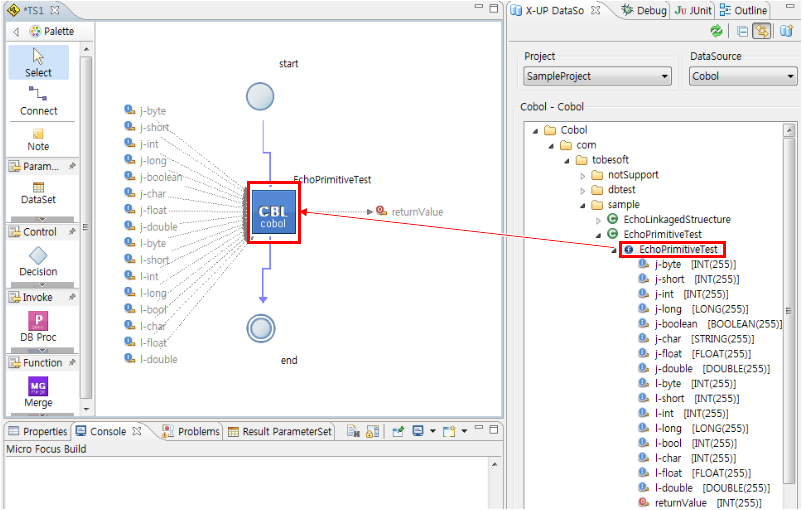
Task: Toggle Link with Editor button
Action: coord(762,32)
